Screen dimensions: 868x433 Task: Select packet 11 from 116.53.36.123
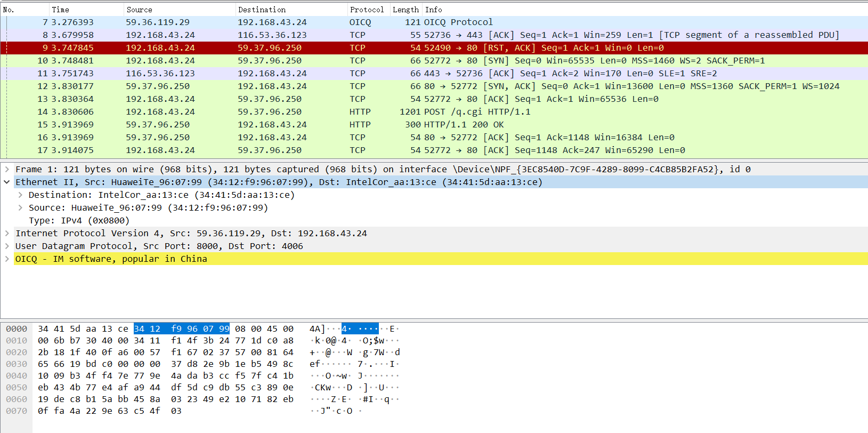434,74
